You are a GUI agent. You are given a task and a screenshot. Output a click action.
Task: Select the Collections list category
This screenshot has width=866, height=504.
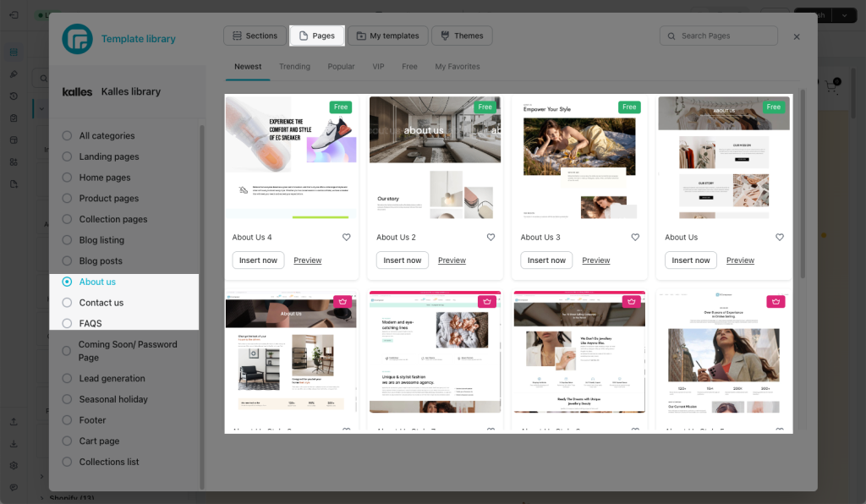[67, 462]
